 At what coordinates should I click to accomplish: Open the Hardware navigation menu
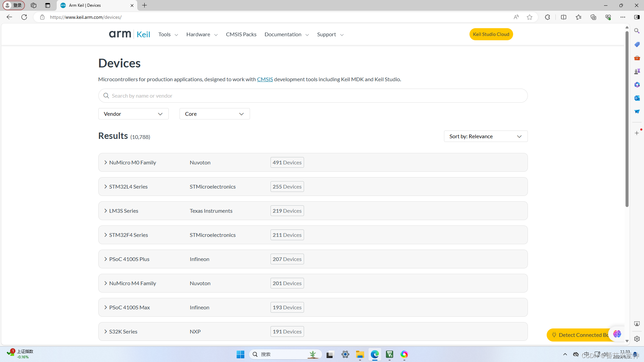202,34
